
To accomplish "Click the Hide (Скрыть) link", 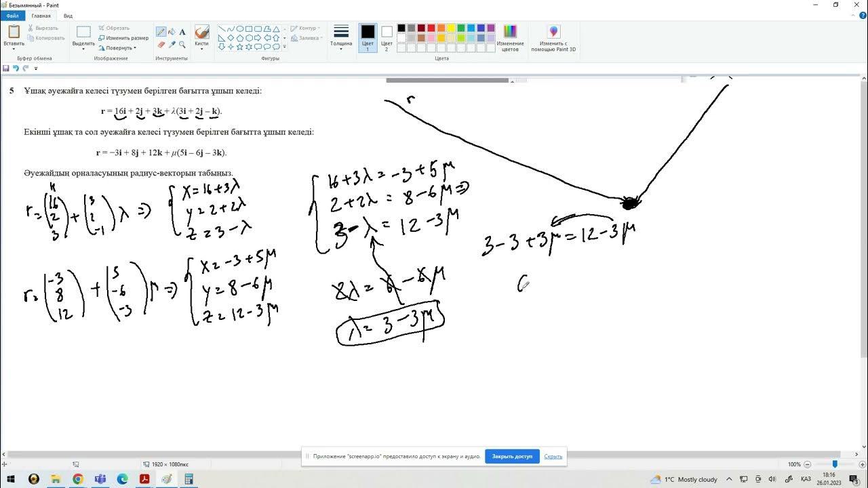I will point(553,456).
